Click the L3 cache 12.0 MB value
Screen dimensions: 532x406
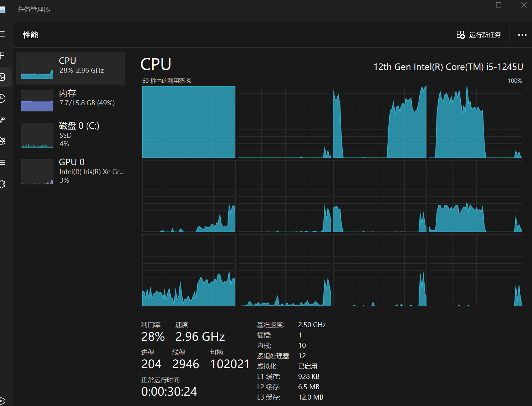[311, 397]
